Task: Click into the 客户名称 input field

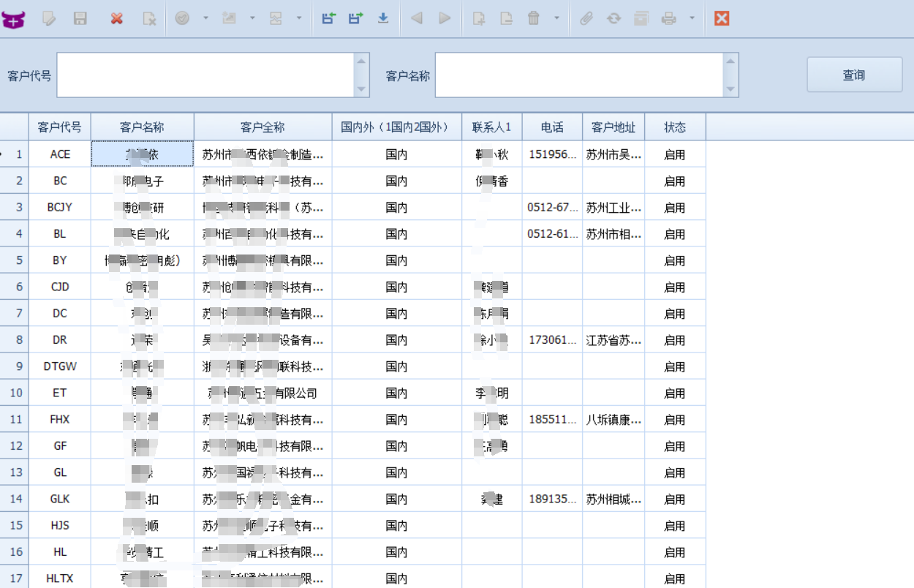Action: tap(579, 75)
